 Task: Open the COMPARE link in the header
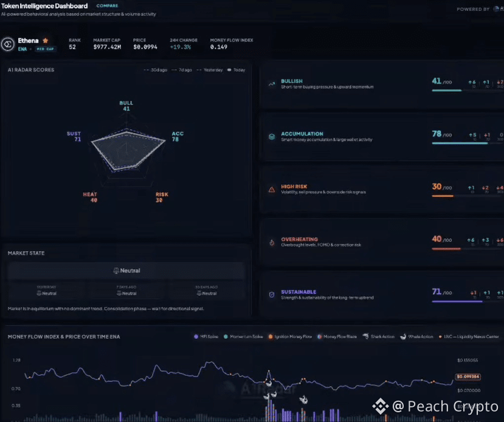pos(107,6)
